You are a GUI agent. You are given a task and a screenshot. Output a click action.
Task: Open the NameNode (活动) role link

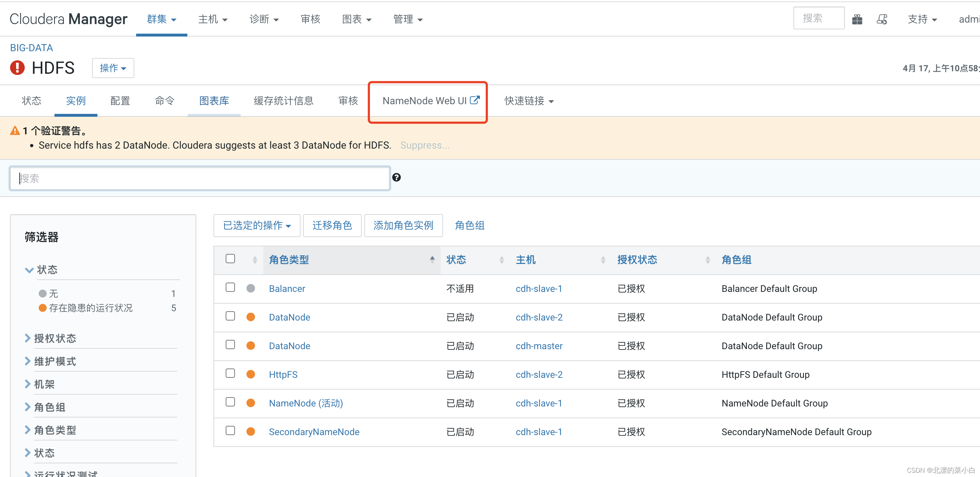tap(306, 403)
